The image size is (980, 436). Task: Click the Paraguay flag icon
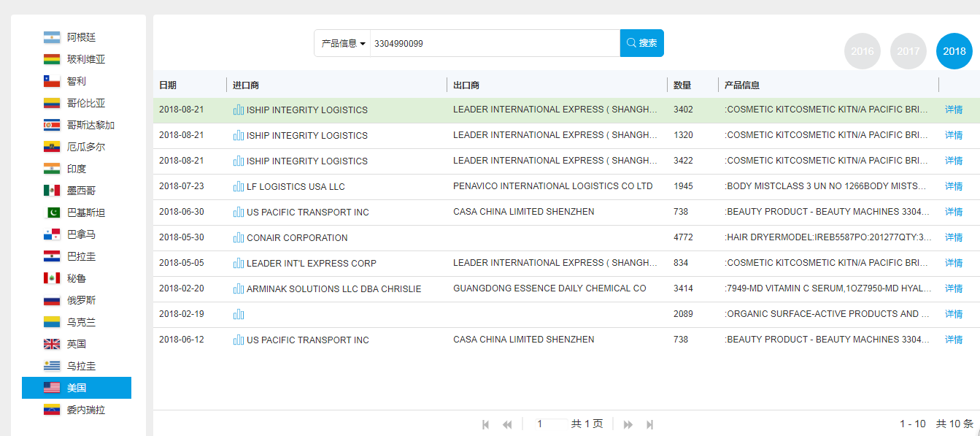(x=52, y=256)
